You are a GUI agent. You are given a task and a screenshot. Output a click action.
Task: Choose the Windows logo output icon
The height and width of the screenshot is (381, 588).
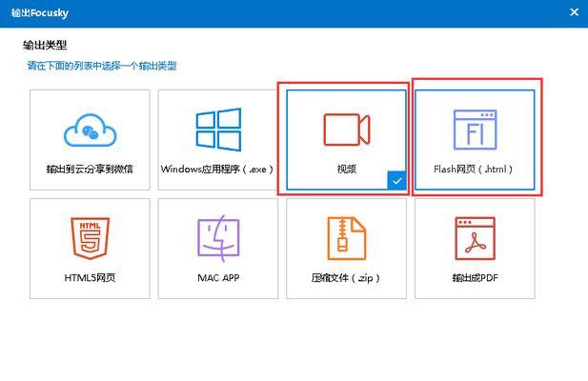(218, 130)
